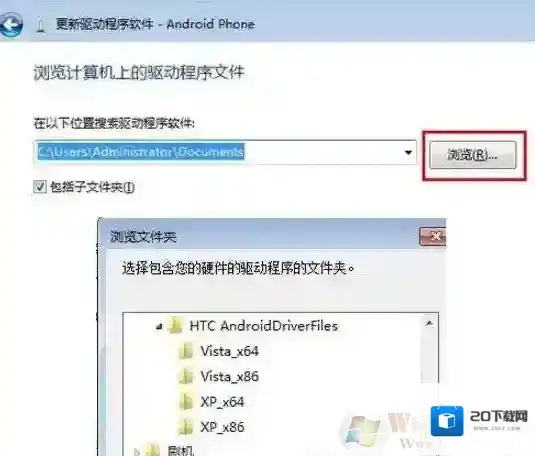The width and height of the screenshot is (535, 456).
Task: Click the 浏览(R)... button
Action: (473, 155)
